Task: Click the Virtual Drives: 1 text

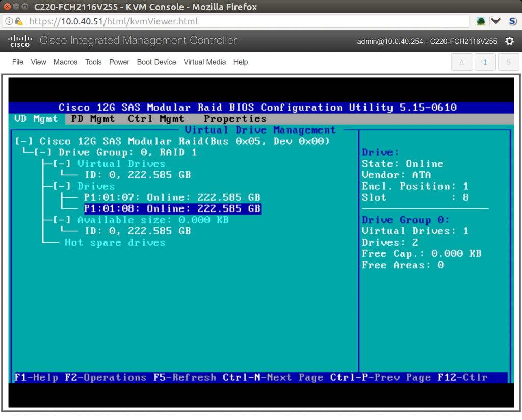Action: click(415, 231)
